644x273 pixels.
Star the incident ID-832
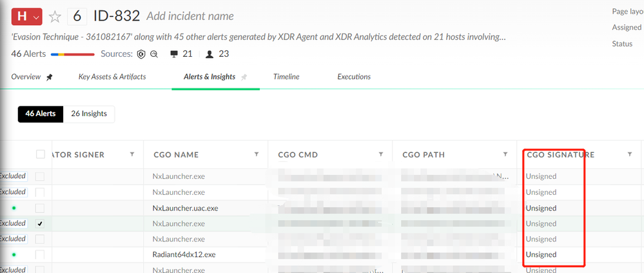(x=55, y=15)
